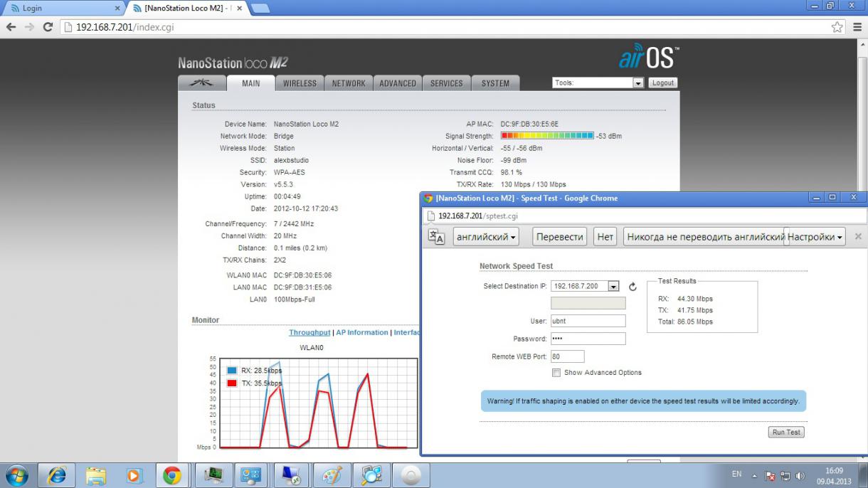Click the Throughput monitor link
868x488 pixels.
pos(309,332)
